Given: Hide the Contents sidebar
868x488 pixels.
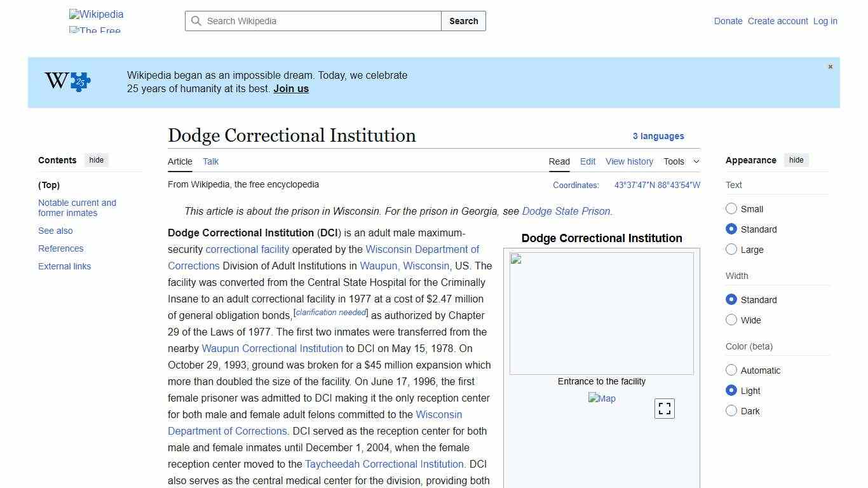Looking at the screenshot, I should [x=96, y=160].
